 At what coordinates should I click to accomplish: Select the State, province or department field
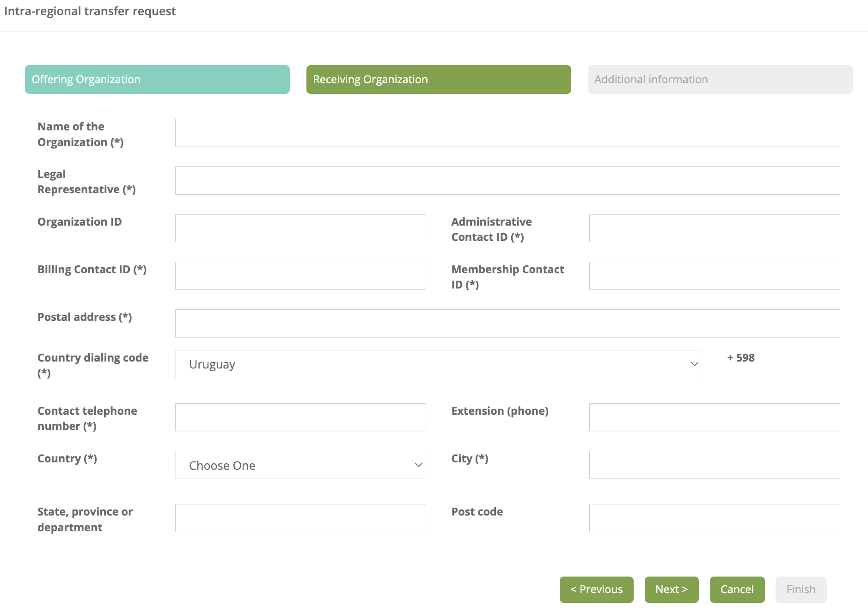coord(300,518)
